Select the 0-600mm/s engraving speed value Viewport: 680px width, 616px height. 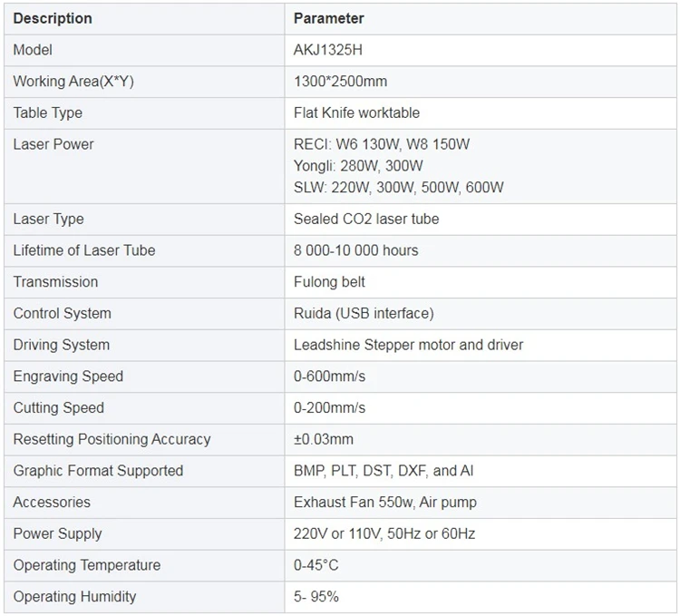[330, 376]
